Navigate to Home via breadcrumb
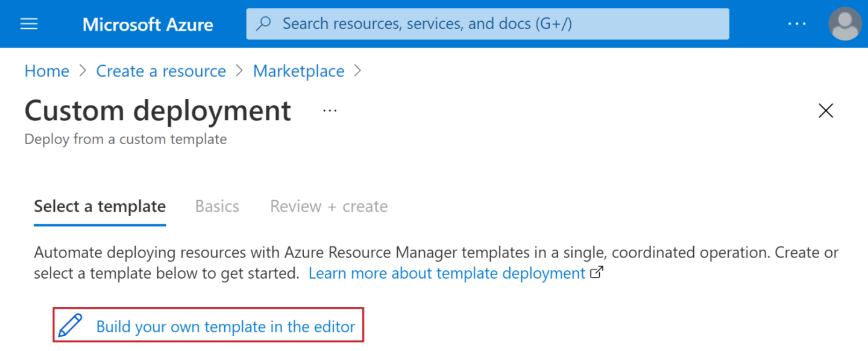The image size is (868, 351). tap(46, 71)
